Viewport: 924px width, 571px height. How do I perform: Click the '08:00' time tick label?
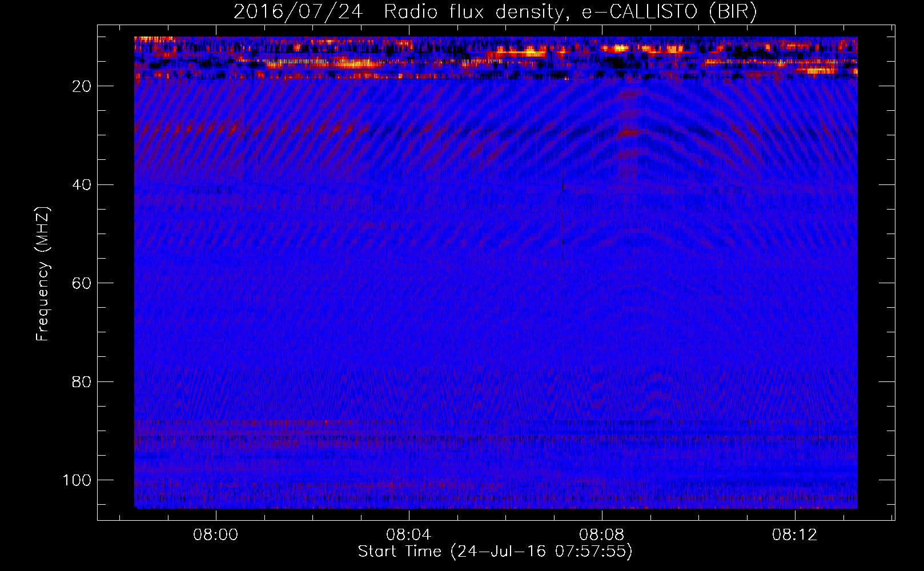(x=215, y=535)
